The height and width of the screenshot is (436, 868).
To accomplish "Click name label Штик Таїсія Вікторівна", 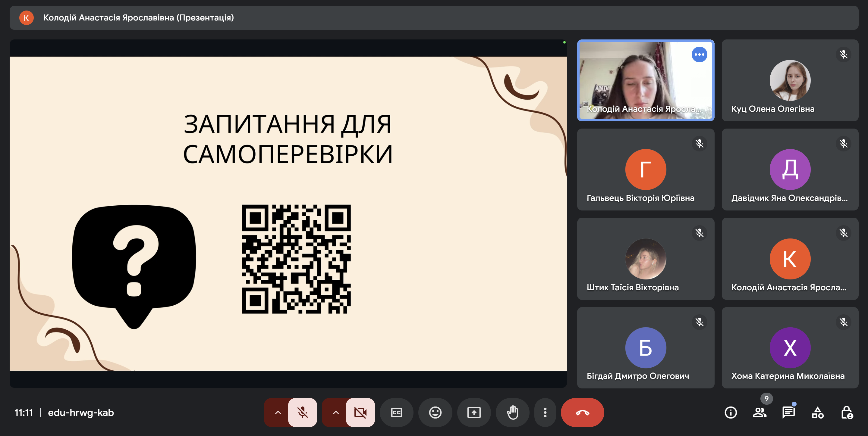I will pos(633,287).
